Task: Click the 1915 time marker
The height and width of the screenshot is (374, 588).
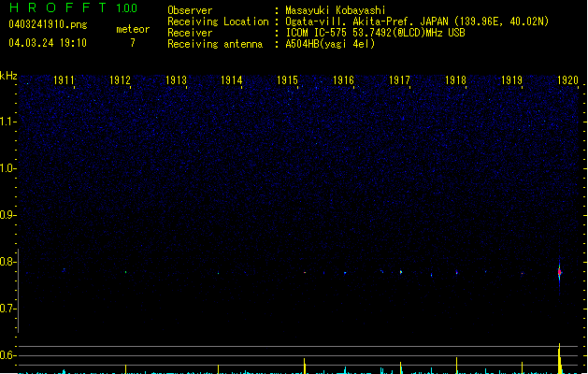Action: point(288,81)
